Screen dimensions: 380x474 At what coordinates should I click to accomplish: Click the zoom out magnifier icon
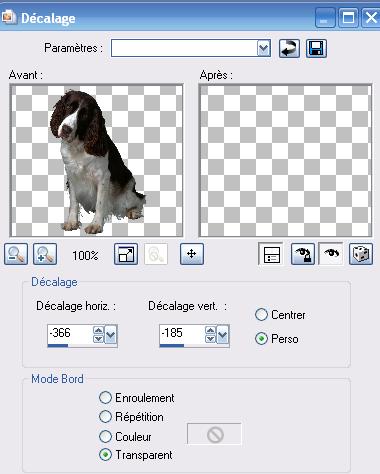(16, 254)
